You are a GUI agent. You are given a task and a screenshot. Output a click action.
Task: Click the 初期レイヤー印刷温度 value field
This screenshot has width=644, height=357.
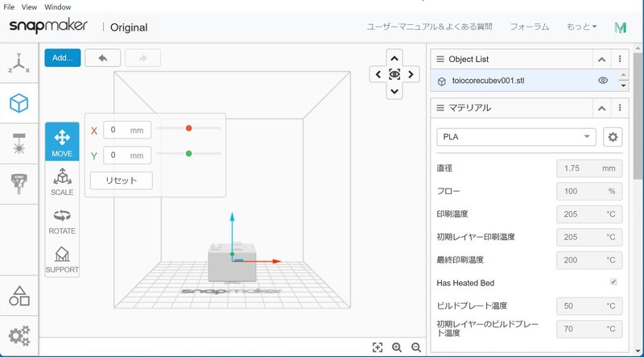[589, 237]
